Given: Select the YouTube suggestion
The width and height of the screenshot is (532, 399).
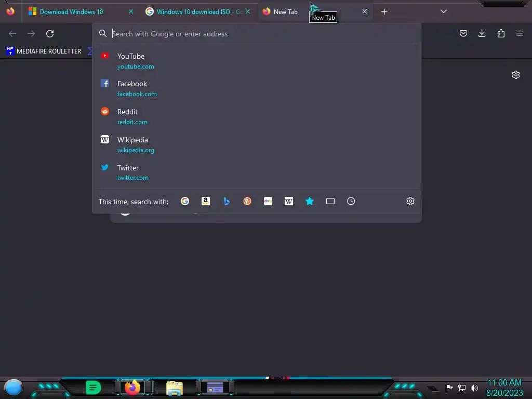Looking at the screenshot, I should point(257,61).
